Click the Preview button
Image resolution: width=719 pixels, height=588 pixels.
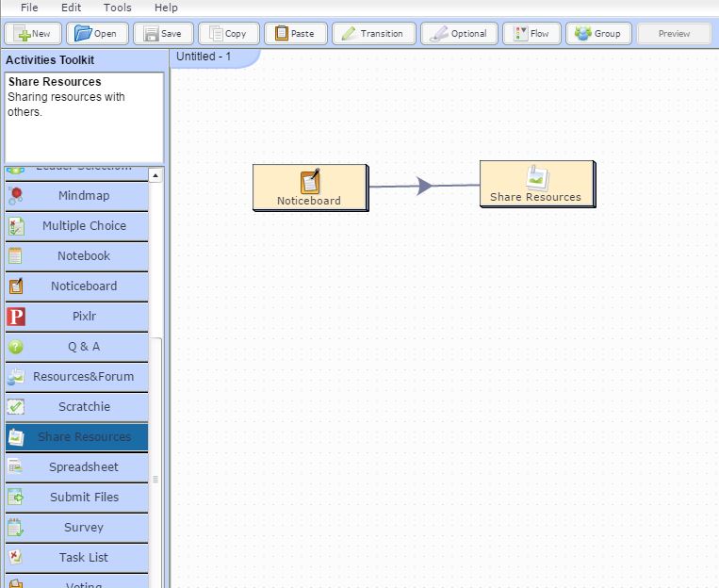[x=674, y=34]
